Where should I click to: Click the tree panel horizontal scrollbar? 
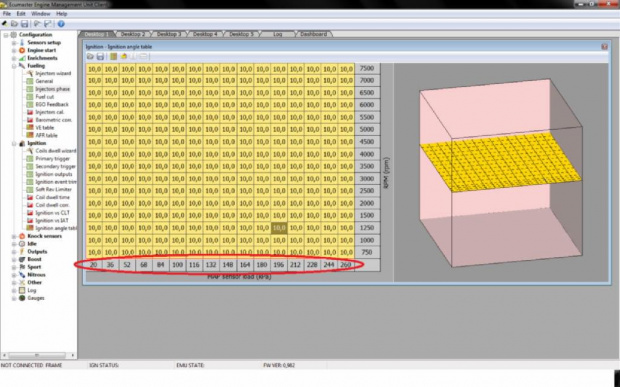[38, 355]
